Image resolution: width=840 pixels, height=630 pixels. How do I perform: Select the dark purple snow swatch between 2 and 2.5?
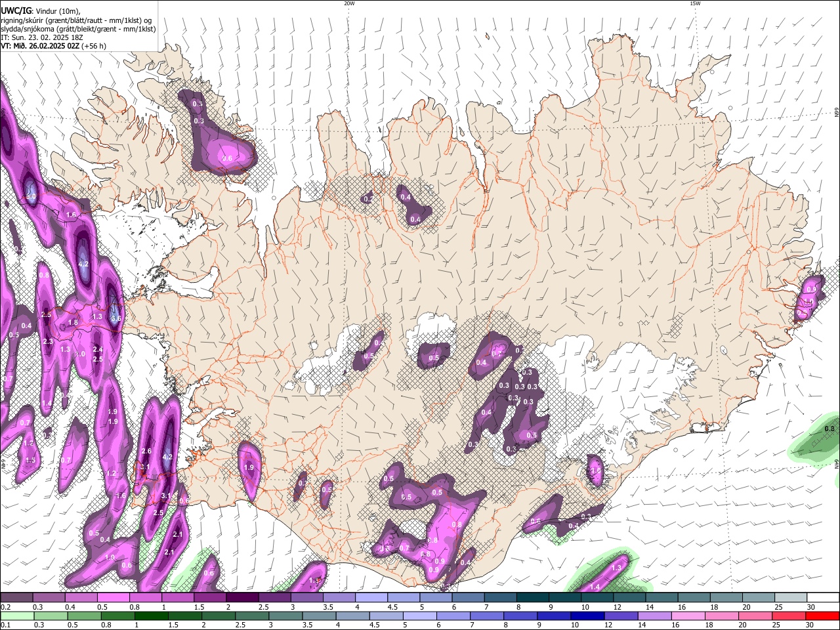(241, 598)
